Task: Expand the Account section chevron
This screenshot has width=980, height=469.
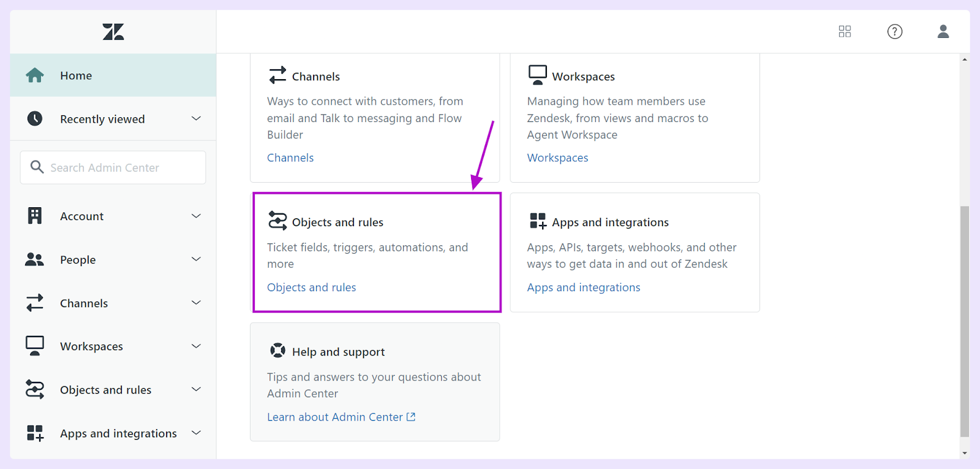Action: 196,216
